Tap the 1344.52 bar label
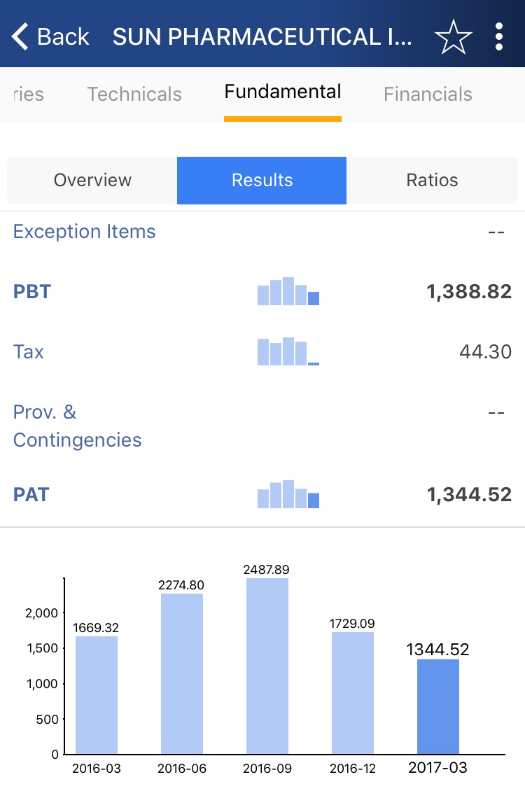Viewport: 525px width, 812px height. click(437, 650)
